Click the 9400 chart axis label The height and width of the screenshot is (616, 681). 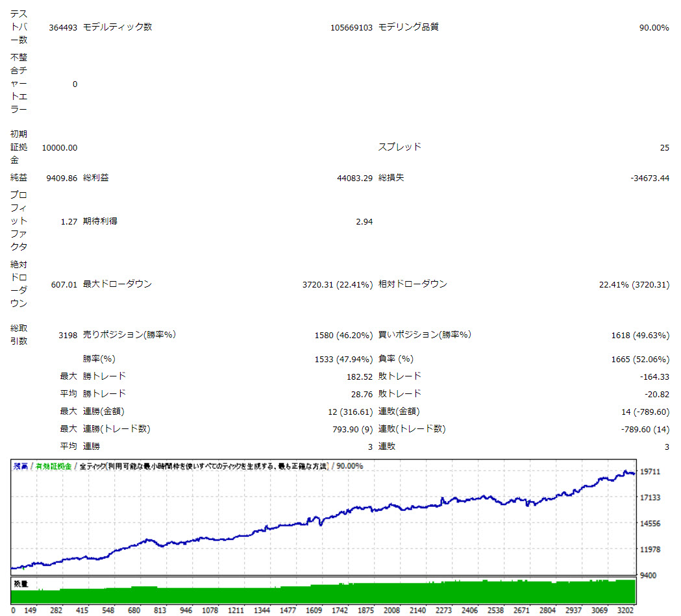(648, 575)
